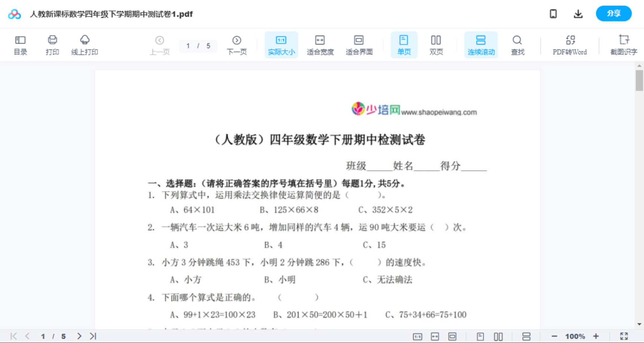Download the PDF file
Screen dimensions: 644x343
point(578,13)
